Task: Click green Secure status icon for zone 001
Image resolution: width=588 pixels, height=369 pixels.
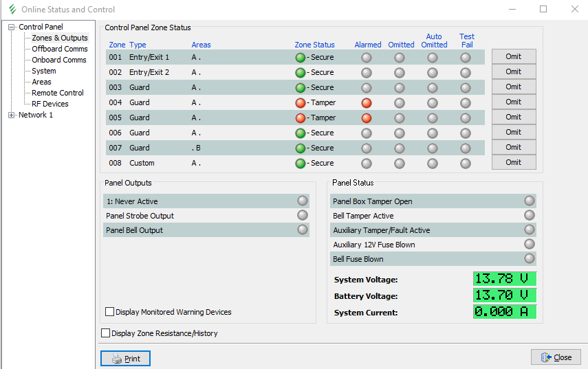Action: (x=300, y=57)
